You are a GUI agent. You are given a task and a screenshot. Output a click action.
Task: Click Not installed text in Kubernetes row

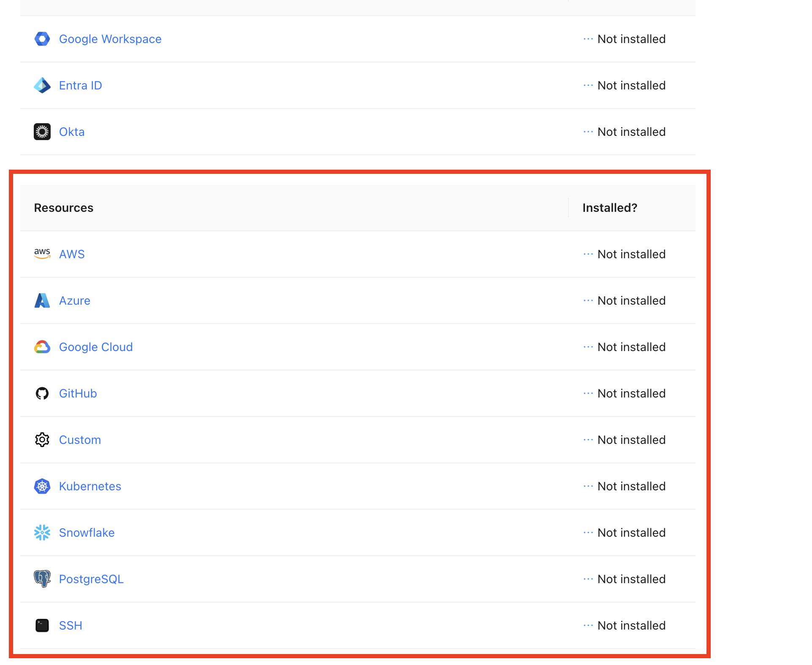[631, 486]
